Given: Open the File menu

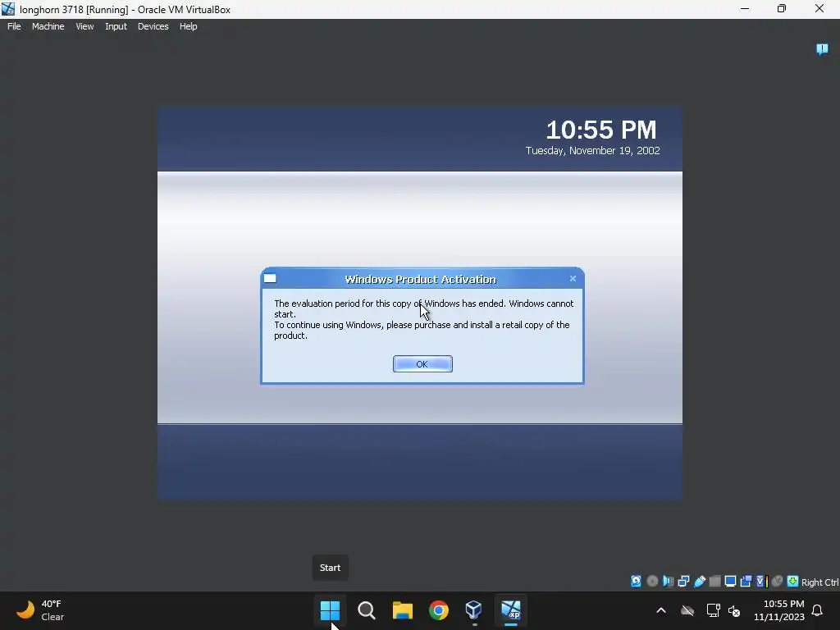Looking at the screenshot, I should 14,26.
